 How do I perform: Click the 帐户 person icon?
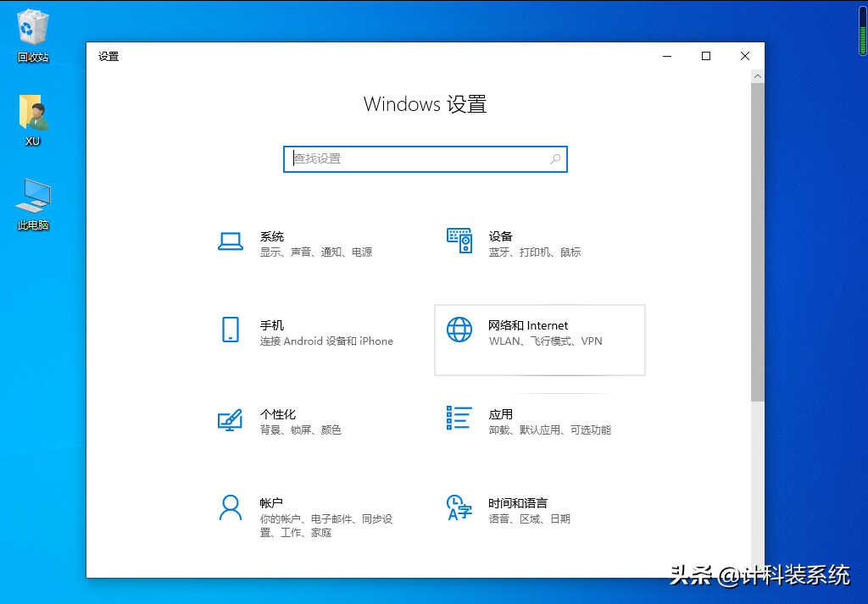coord(231,507)
